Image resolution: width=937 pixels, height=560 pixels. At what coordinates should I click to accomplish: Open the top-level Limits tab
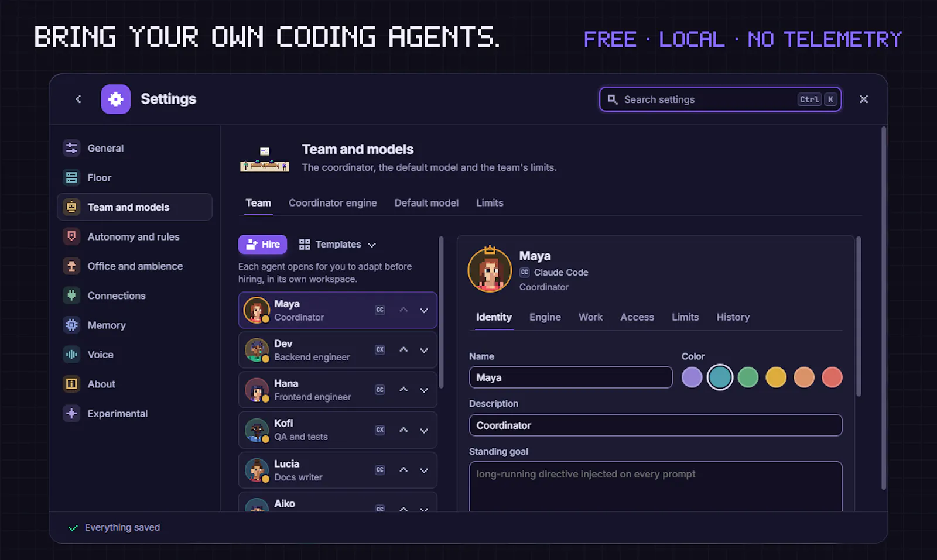[x=490, y=203]
